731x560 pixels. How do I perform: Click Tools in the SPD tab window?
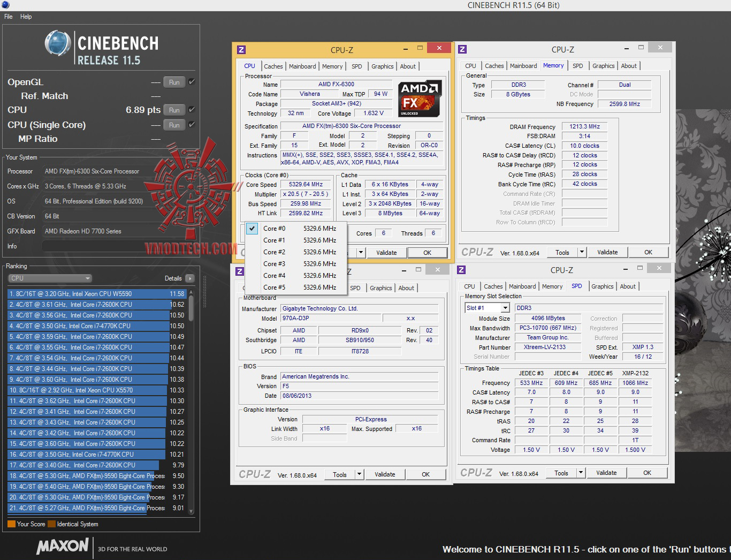coord(561,473)
